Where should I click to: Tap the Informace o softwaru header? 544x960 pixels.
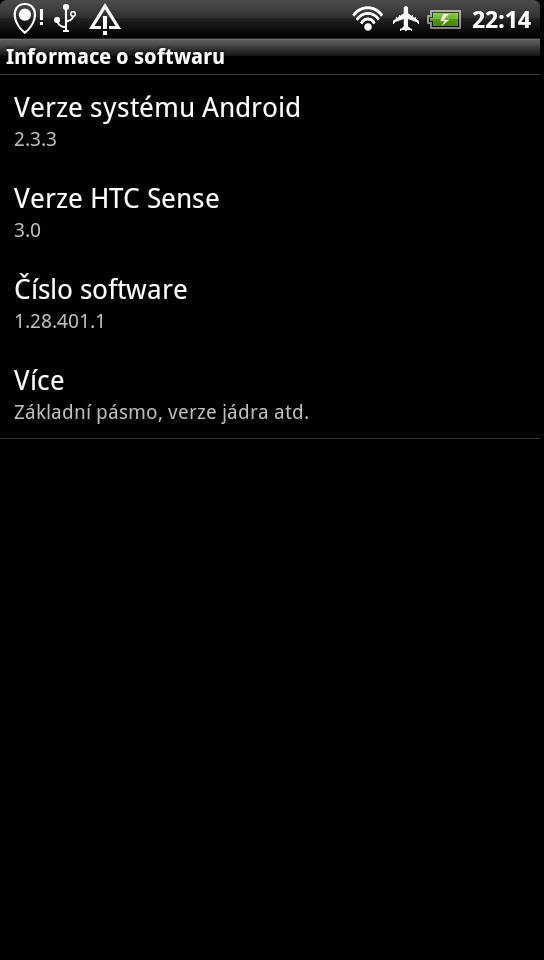point(115,57)
